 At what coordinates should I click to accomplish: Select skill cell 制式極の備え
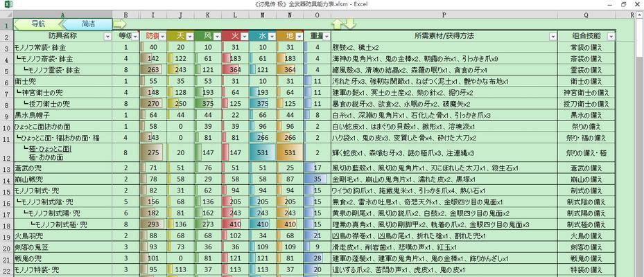(586, 224)
